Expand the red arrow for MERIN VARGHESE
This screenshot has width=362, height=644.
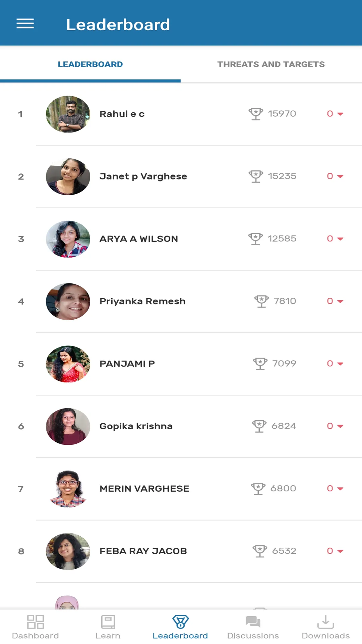340,489
